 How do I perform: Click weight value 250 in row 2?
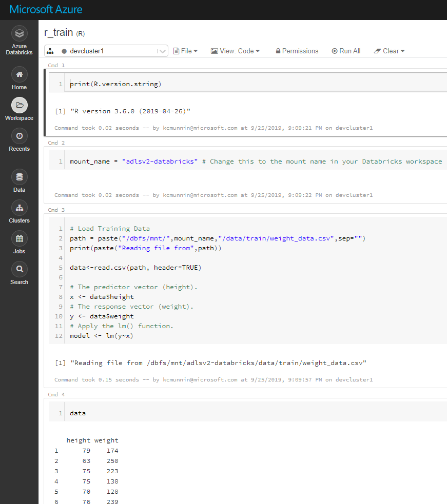tap(112, 461)
